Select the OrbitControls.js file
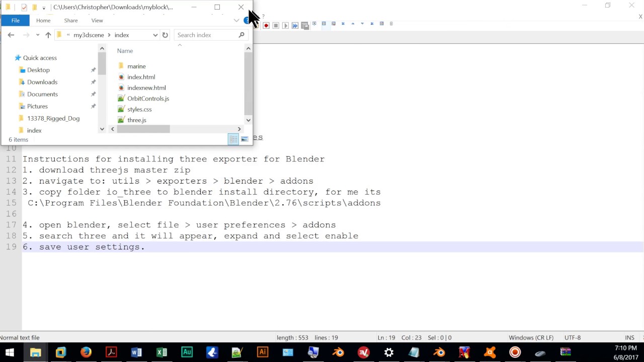The image size is (644, 362). coord(148,99)
